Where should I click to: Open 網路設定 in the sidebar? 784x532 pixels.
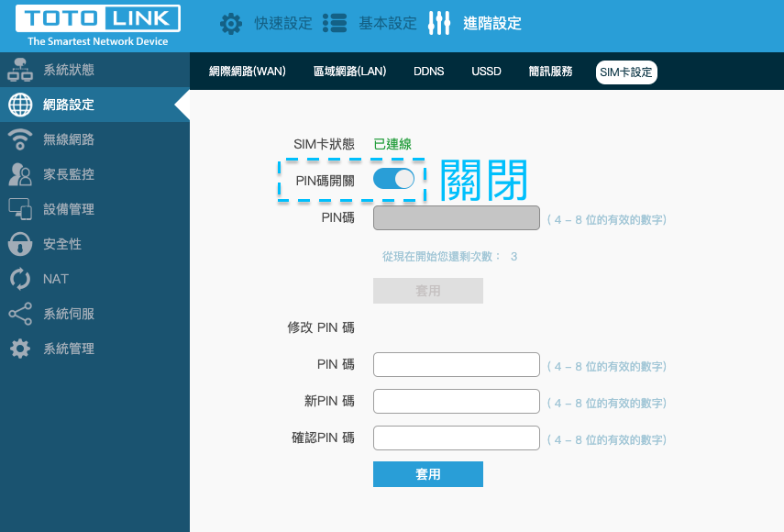point(95,105)
